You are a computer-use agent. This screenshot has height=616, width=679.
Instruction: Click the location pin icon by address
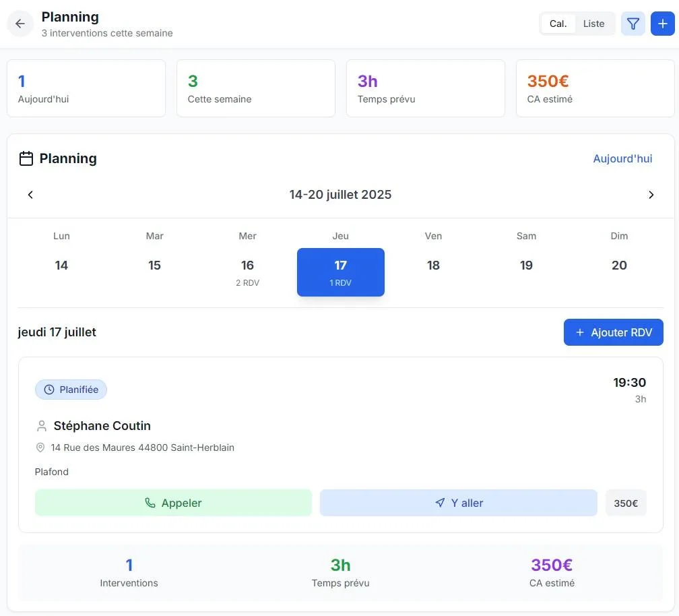pos(40,448)
